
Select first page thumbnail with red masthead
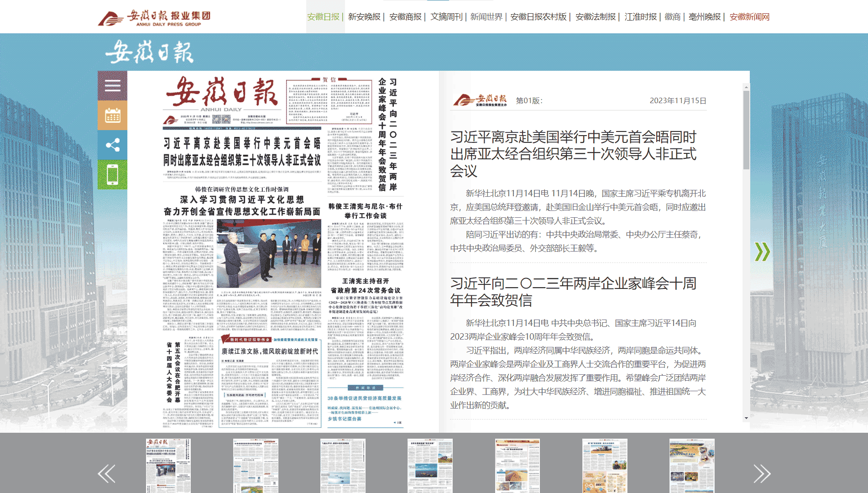click(x=168, y=466)
